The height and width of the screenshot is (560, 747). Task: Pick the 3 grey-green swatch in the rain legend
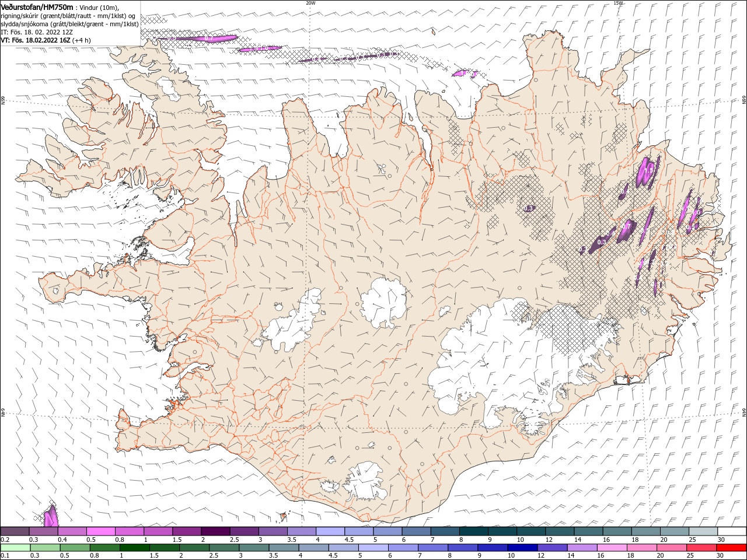[x=254, y=548]
